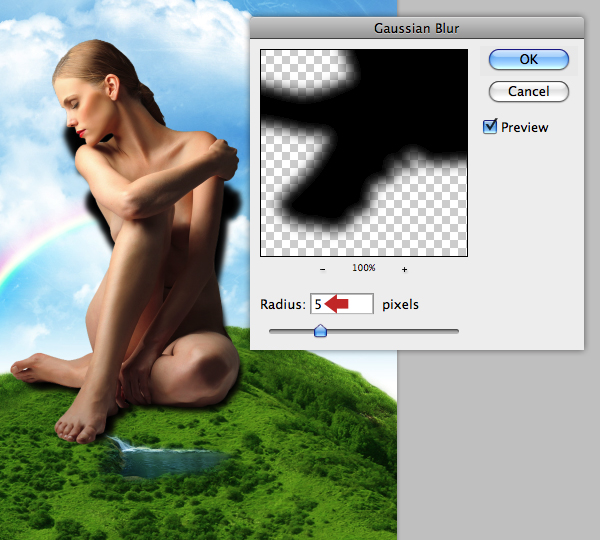Click the radius slider handle
The height and width of the screenshot is (540, 600).
320,331
